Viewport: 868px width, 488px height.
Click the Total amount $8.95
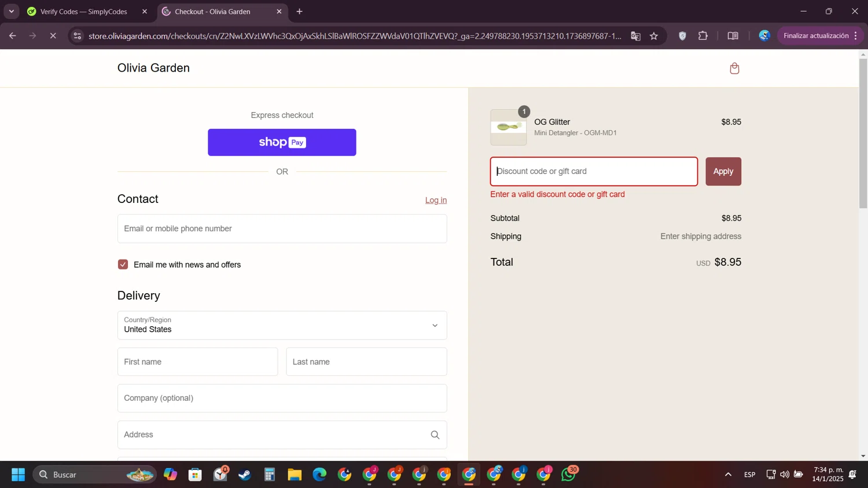(x=727, y=262)
